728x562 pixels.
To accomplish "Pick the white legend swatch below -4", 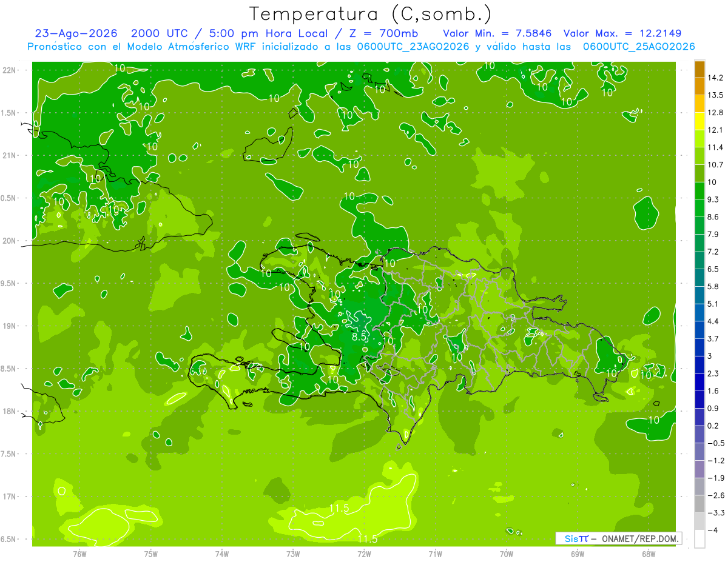I will tap(699, 539).
